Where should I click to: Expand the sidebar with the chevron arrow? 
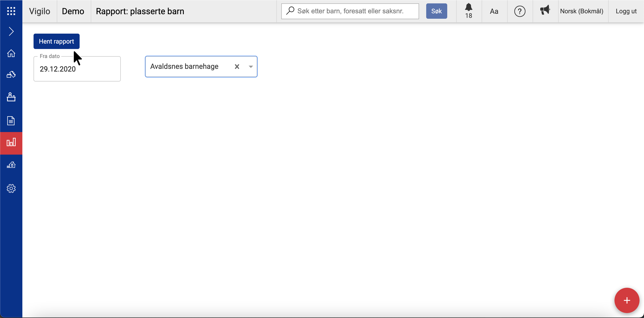click(11, 31)
